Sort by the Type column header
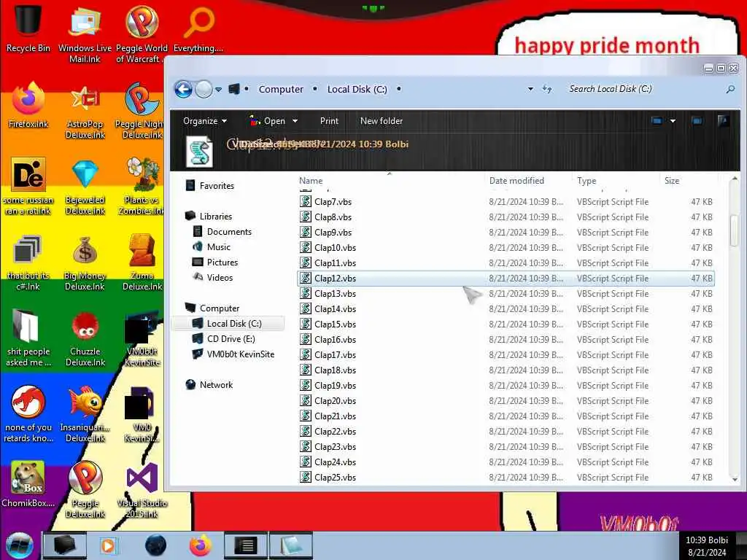The height and width of the screenshot is (560, 747). click(587, 181)
